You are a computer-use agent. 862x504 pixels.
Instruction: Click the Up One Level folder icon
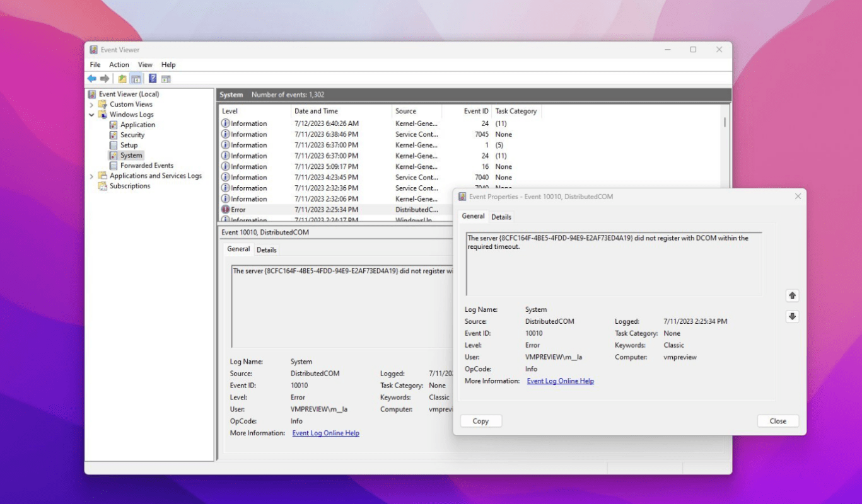pos(122,79)
